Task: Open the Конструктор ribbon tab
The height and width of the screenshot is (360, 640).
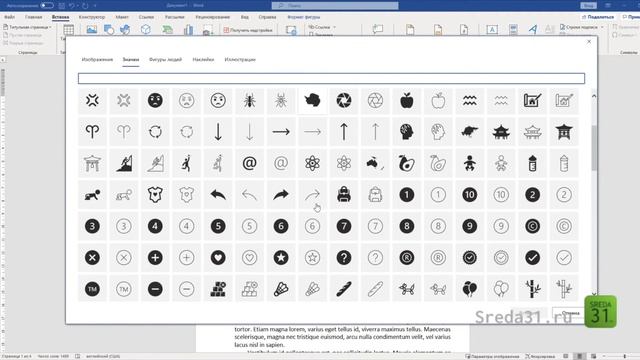Action: click(92, 17)
